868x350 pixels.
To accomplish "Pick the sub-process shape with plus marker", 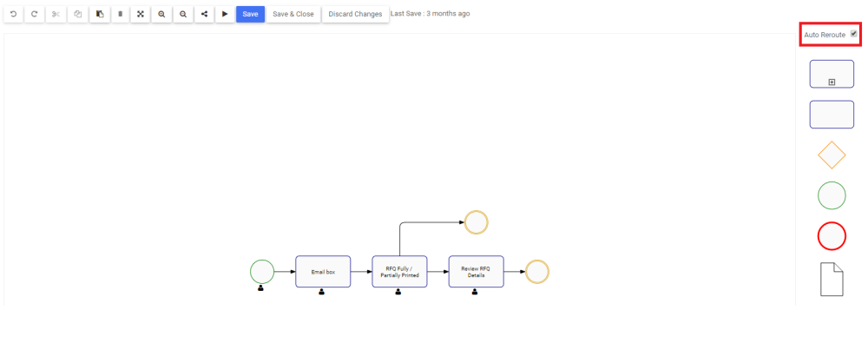I will [832, 74].
